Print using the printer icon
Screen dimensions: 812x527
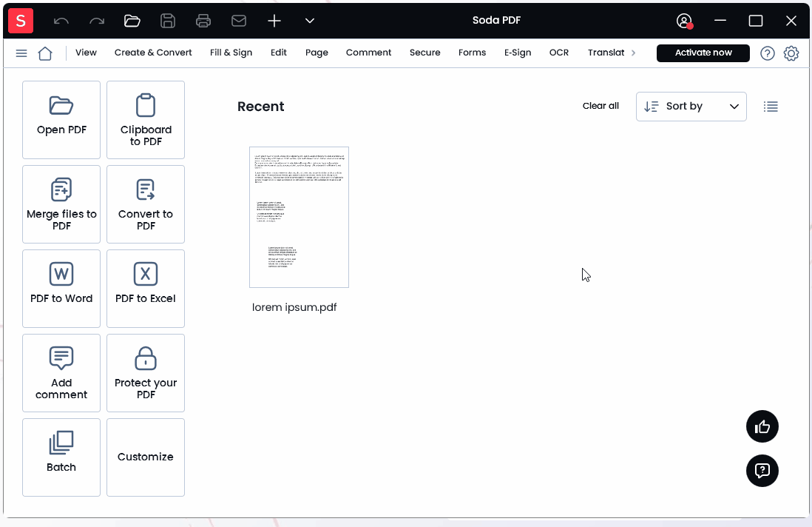tap(203, 21)
